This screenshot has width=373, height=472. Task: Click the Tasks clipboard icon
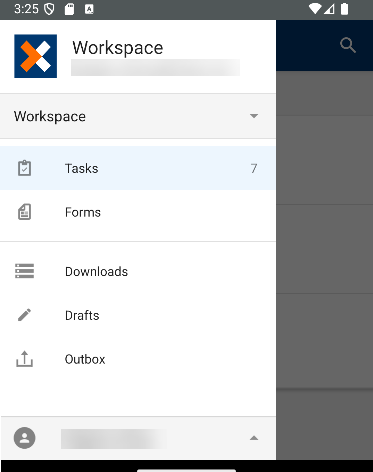[24, 168]
